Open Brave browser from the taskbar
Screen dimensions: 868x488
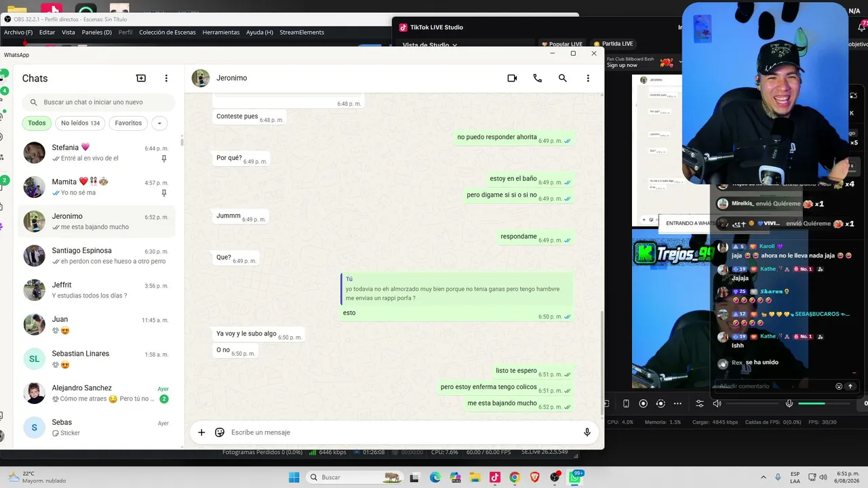(x=534, y=477)
